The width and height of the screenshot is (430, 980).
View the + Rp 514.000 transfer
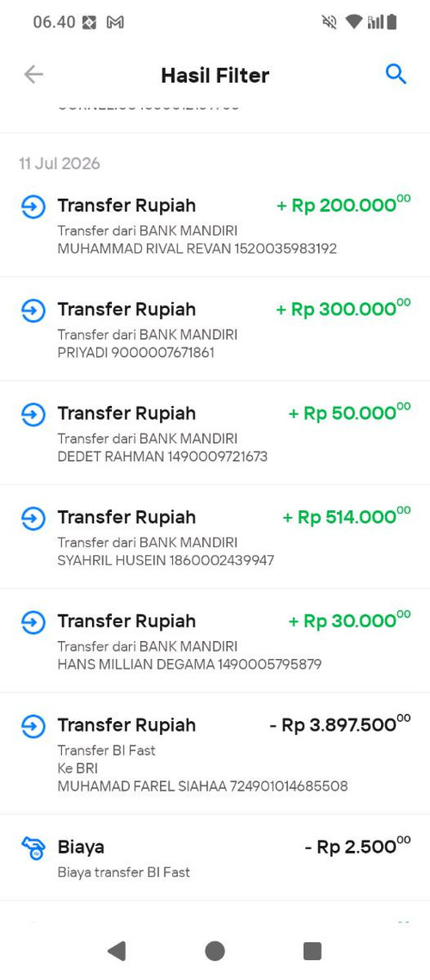click(x=215, y=536)
